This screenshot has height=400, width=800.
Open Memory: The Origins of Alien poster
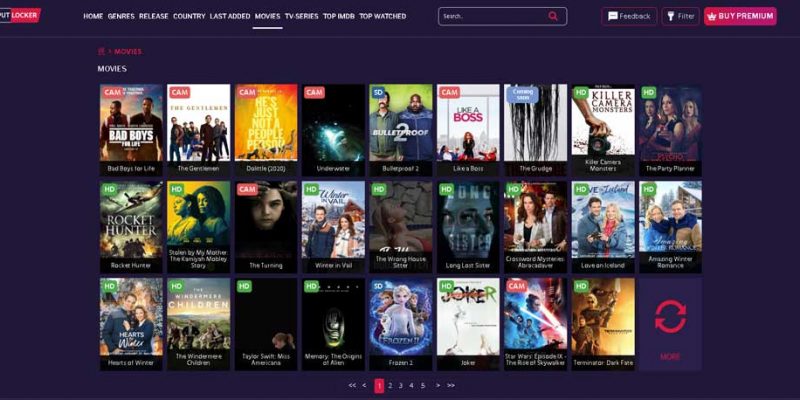click(x=333, y=324)
